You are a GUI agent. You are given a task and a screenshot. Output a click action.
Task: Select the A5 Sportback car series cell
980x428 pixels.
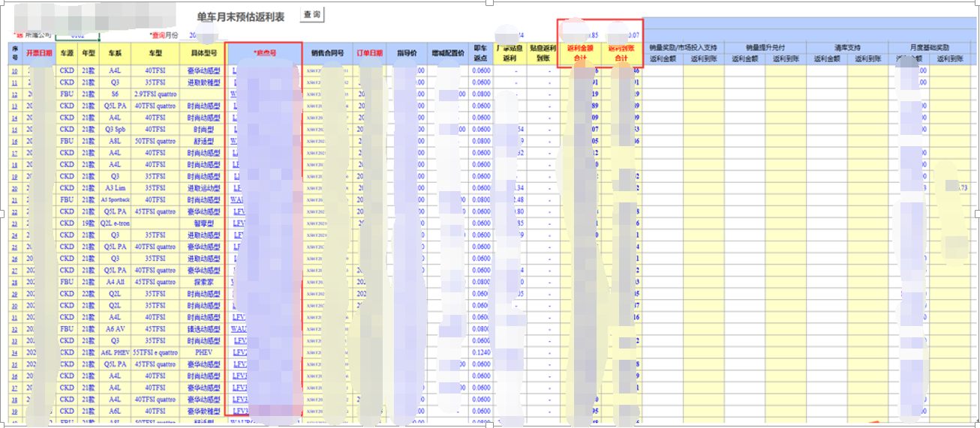[115, 199]
